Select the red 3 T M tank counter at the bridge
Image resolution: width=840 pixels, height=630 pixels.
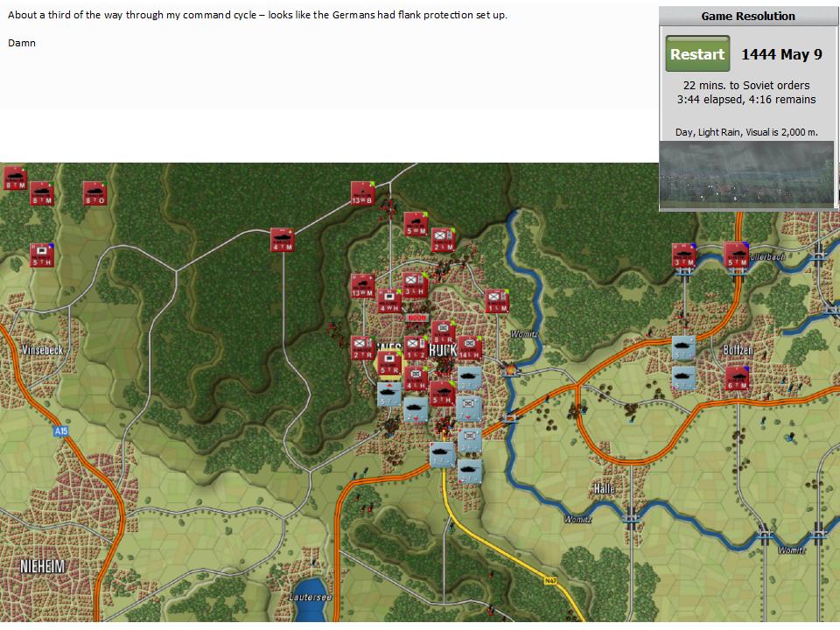click(x=684, y=255)
